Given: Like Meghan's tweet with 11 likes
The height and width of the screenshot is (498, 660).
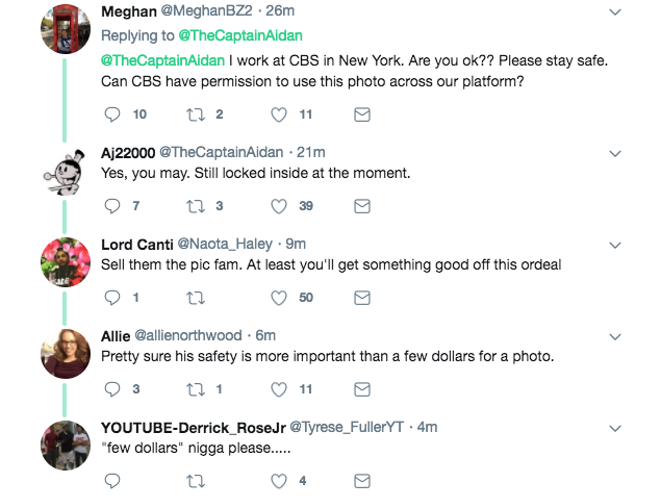Looking at the screenshot, I should point(280,115).
